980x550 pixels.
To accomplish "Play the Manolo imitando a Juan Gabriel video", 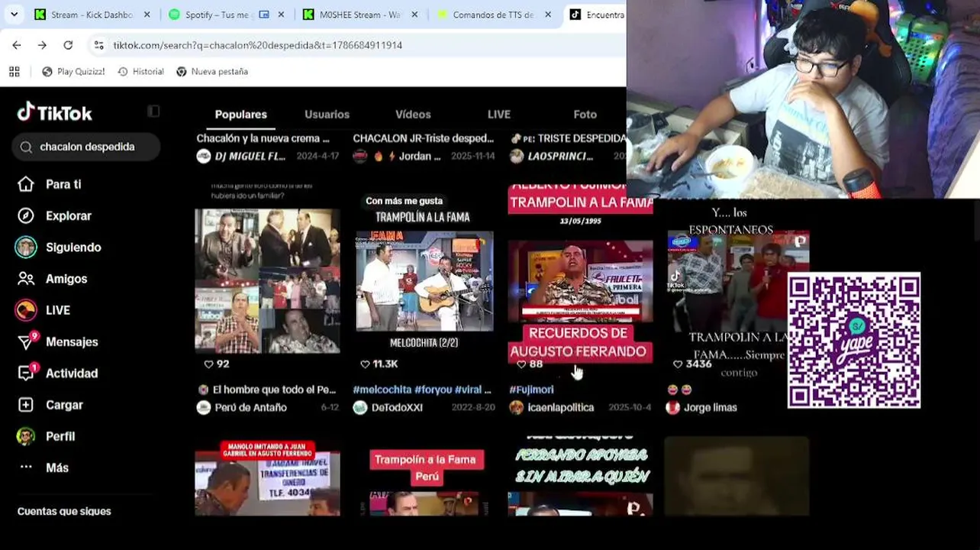I will pyautogui.click(x=267, y=477).
